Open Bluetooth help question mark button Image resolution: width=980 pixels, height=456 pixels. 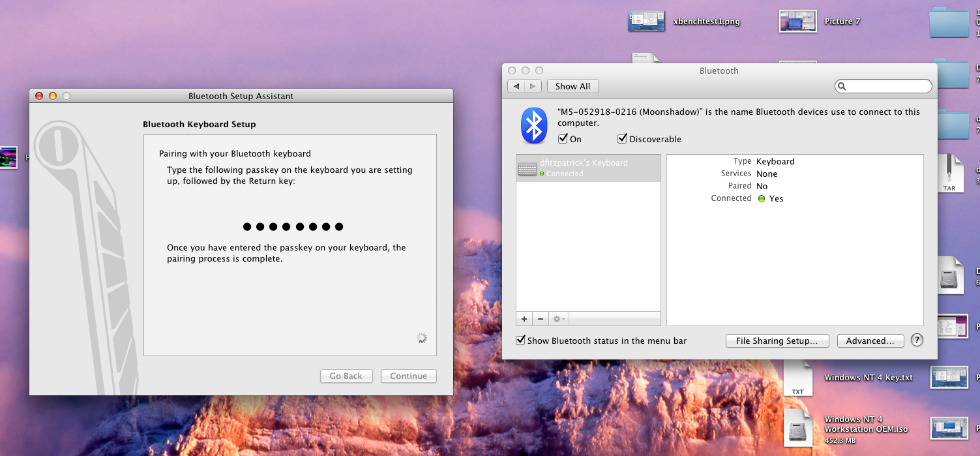[x=917, y=340]
